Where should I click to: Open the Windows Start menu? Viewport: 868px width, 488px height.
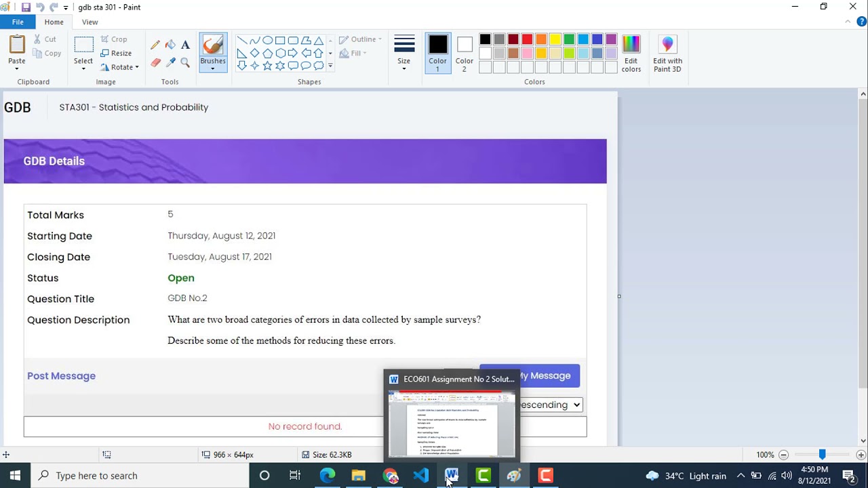click(15, 476)
